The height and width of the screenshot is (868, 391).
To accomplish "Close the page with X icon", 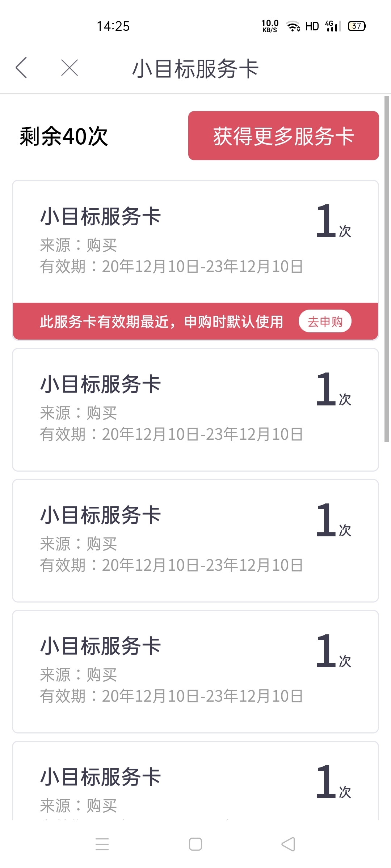I will [70, 68].
